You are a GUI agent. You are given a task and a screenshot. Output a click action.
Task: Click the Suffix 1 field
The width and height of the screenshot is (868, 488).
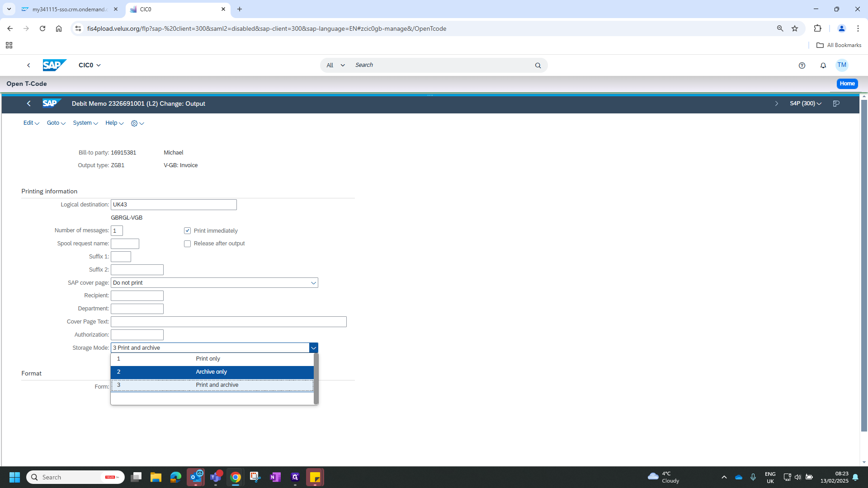coord(121,257)
